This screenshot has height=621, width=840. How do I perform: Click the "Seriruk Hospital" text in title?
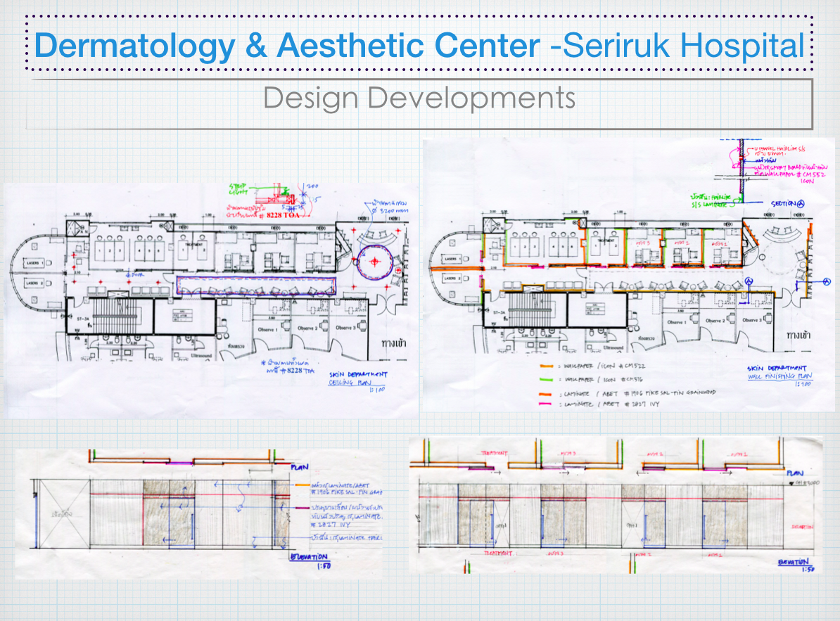[684, 46]
